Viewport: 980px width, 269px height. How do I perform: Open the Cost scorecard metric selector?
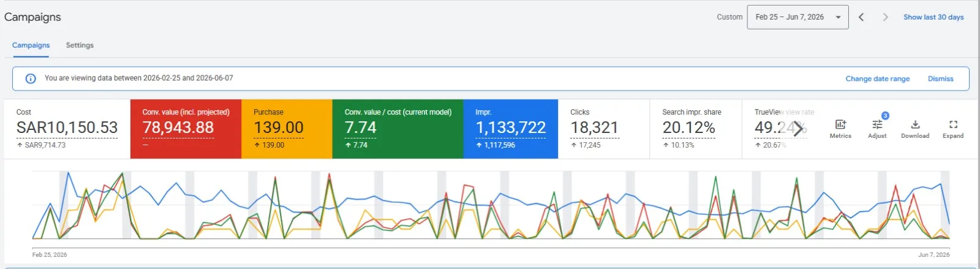[67, 129]
